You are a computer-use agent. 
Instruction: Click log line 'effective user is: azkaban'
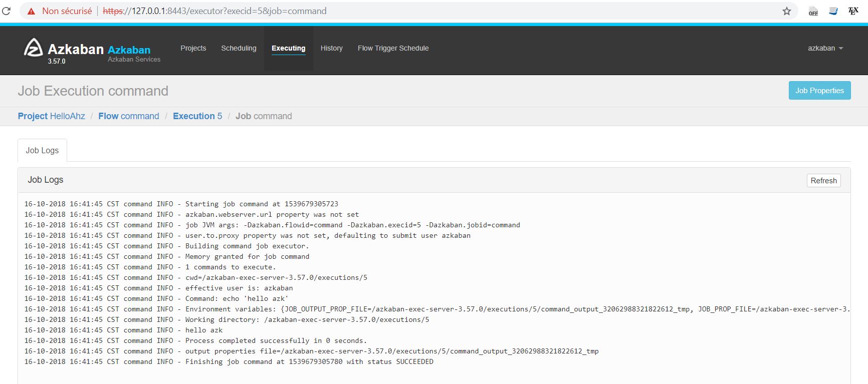(x=159, y=288)
